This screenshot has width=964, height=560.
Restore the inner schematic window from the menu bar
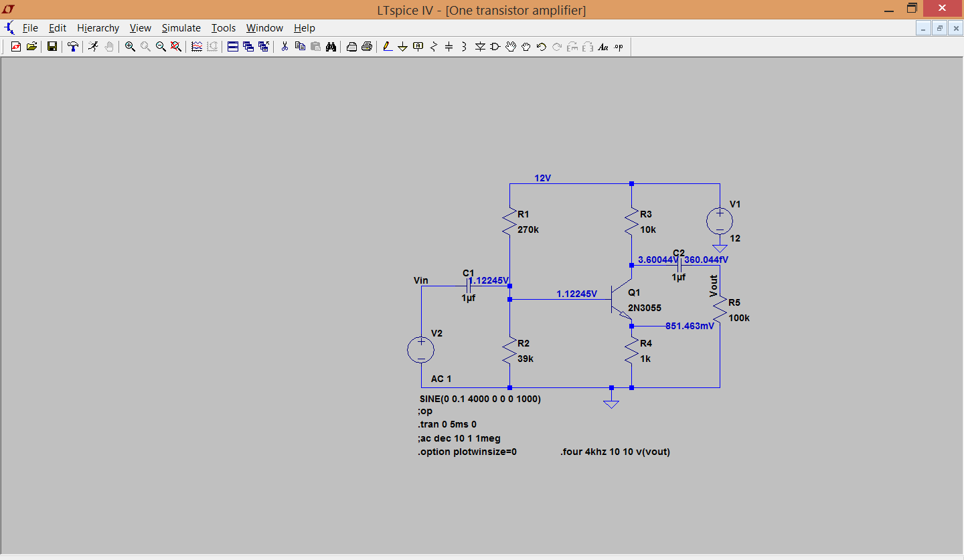(940, 28)
